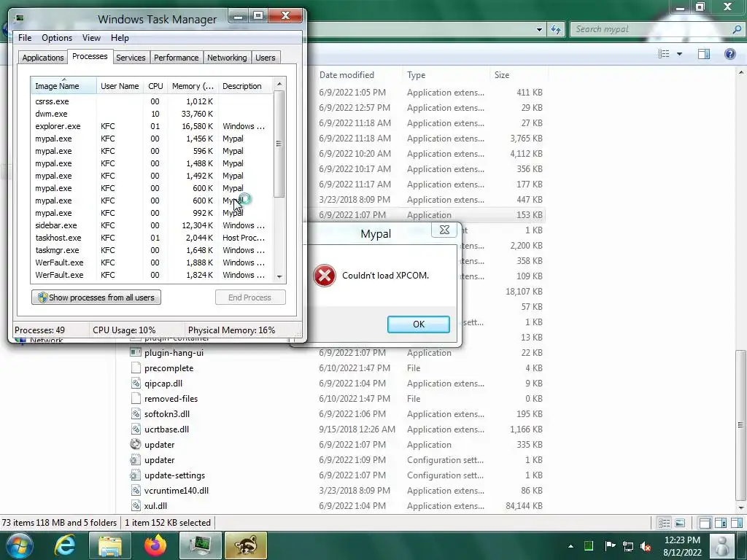Click the search magnifier icon

point(737,29)
